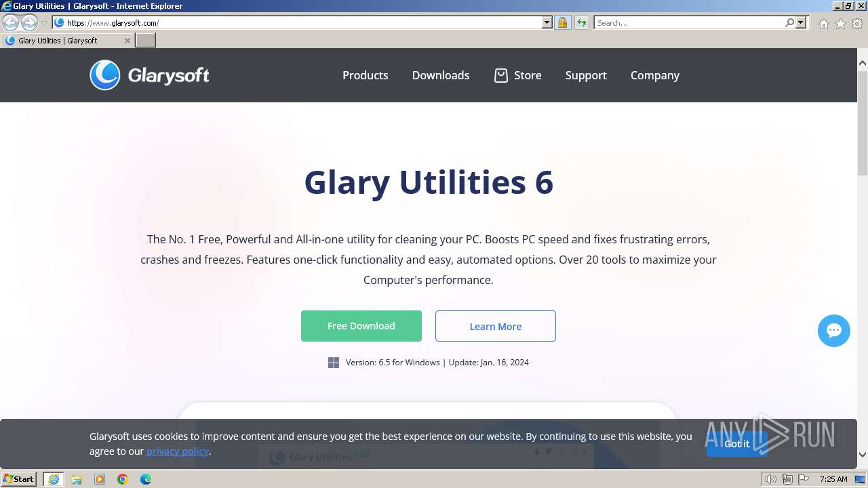Click the version 6.5 for Windows text
The height and width of the screenshot is (488, 868).
(x=393, y=363)
